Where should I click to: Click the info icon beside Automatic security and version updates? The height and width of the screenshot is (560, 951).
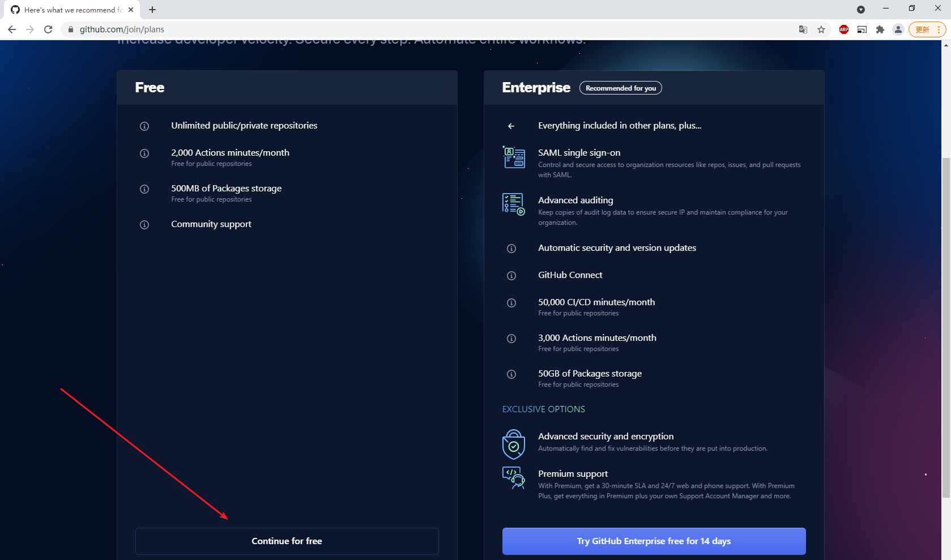click(511, 249)
